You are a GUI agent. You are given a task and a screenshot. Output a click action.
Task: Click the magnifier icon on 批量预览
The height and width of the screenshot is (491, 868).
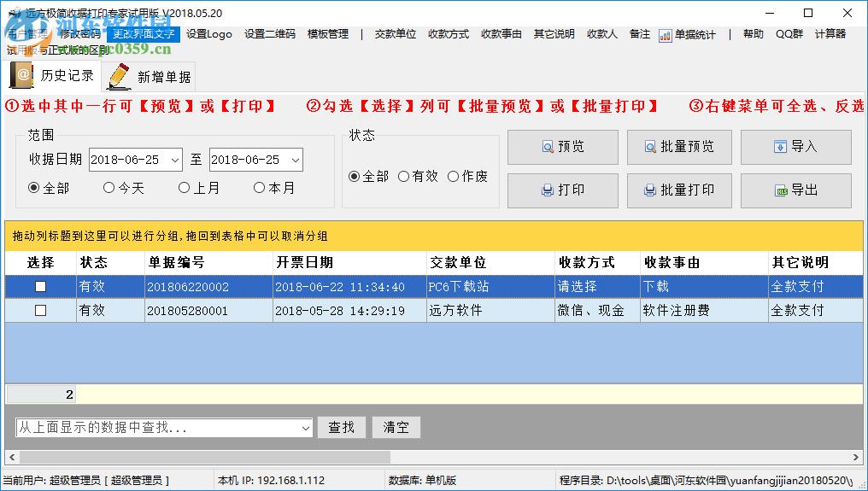(x=650, y=147)
